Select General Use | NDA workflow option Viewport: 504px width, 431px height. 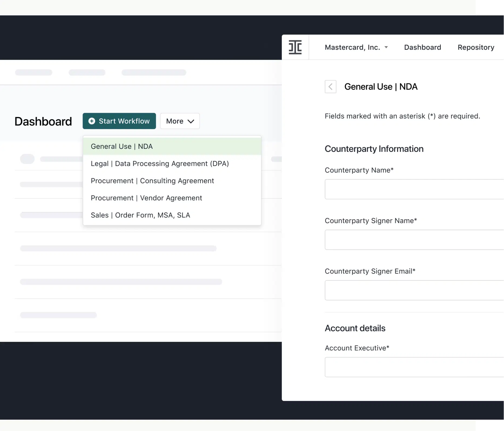point(122,146)
